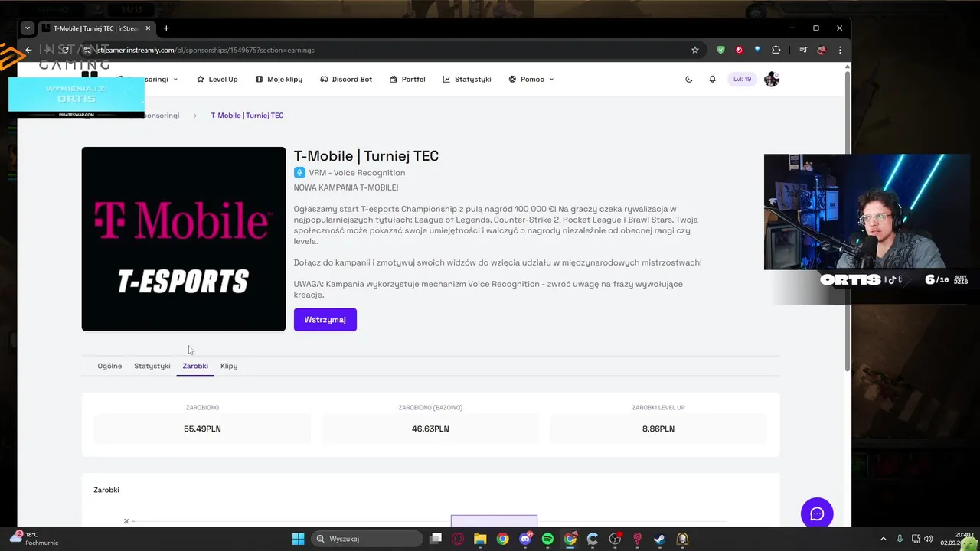980x551 pixels.
Task: Open Moje klipy page
Action: tap(279, 79)
